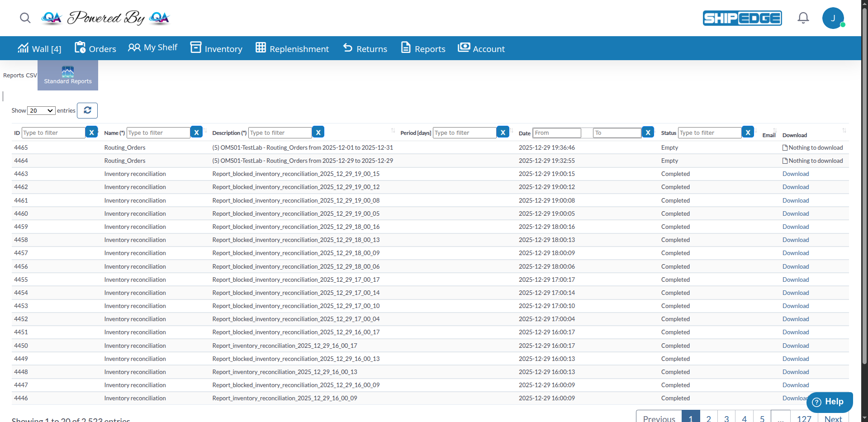Focus the Name filter field

(x=158, y=133)
